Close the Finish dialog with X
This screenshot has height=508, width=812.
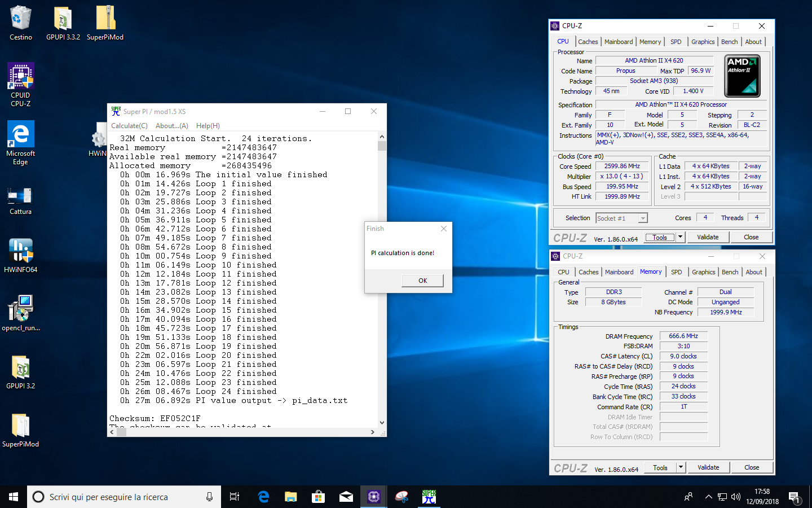(444, 229)
